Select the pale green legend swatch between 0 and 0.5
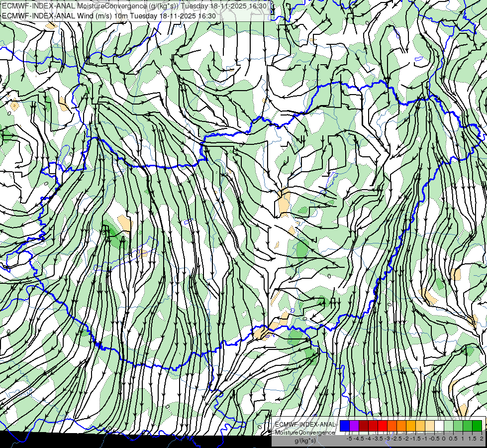Viewport: 487px width, 448px height. [449, 426]
